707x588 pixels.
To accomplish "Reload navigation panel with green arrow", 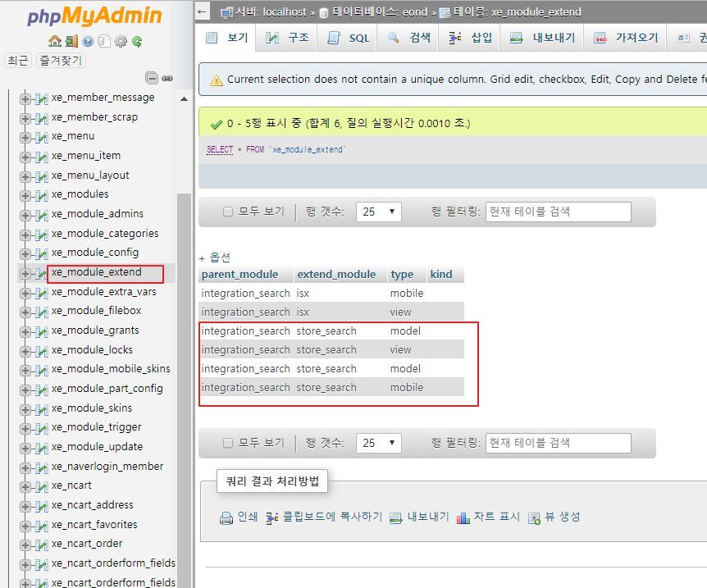I will tap(137, 42).
